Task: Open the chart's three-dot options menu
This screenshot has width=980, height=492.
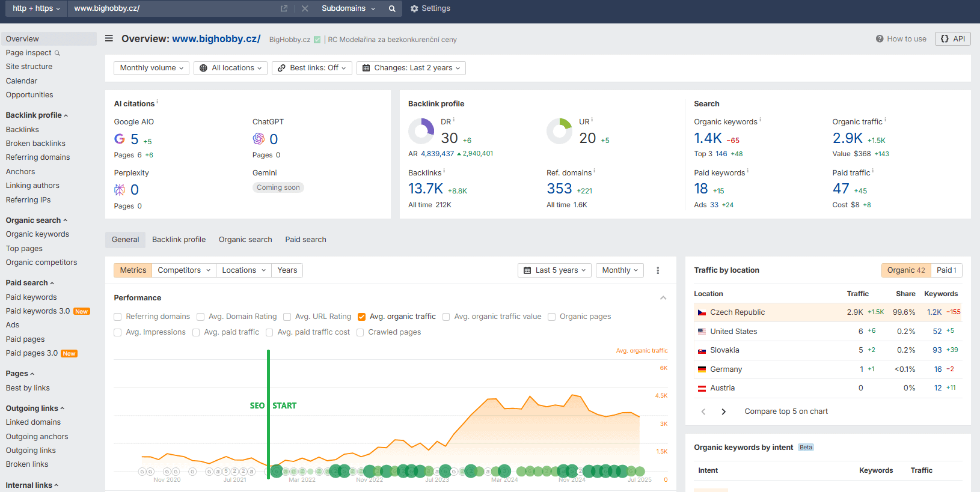Action: click(658, 270)
